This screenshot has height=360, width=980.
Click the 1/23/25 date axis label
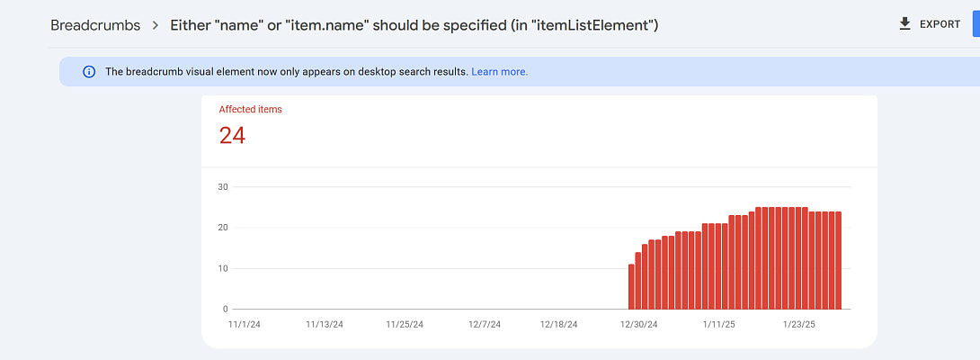tap(798, 324)
